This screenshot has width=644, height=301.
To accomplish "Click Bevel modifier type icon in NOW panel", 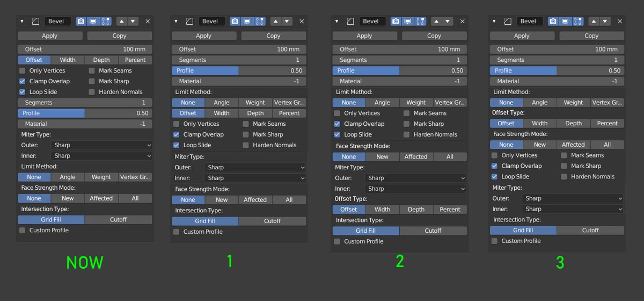I will pyautogui.click(x=36, y=21).
